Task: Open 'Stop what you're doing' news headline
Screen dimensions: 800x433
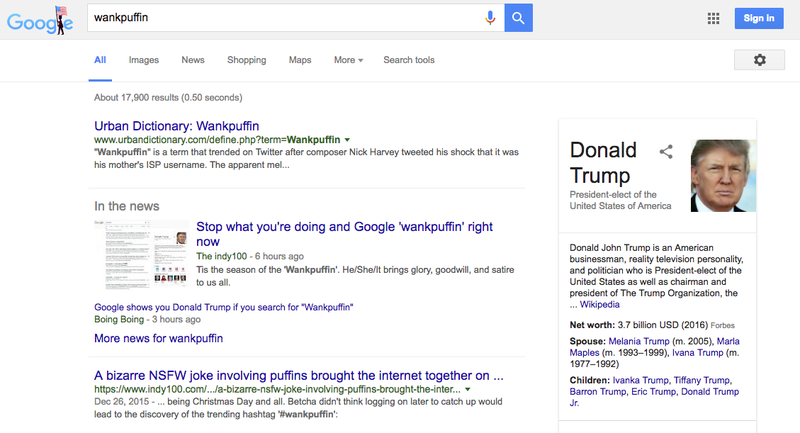Action: point(344,234)
